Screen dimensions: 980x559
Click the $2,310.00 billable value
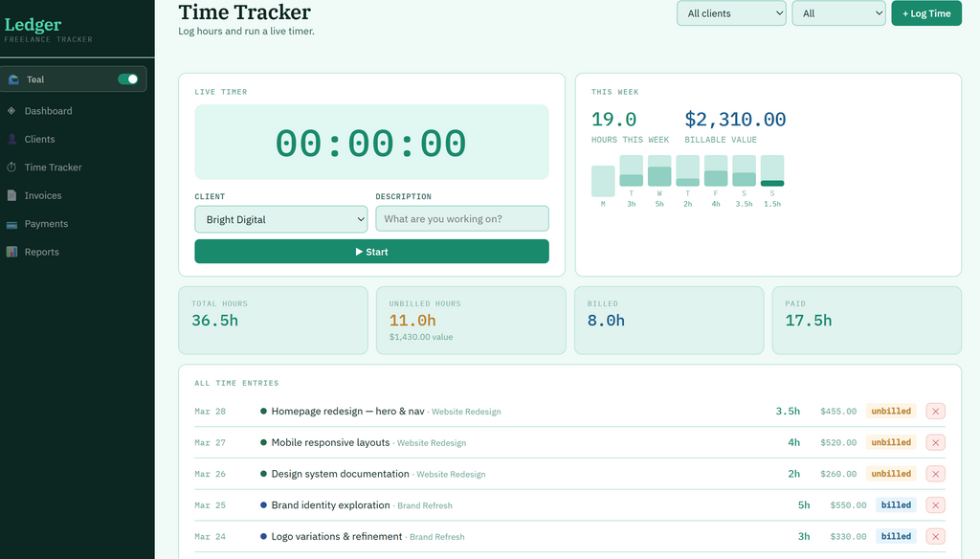[x=735, y=119]
